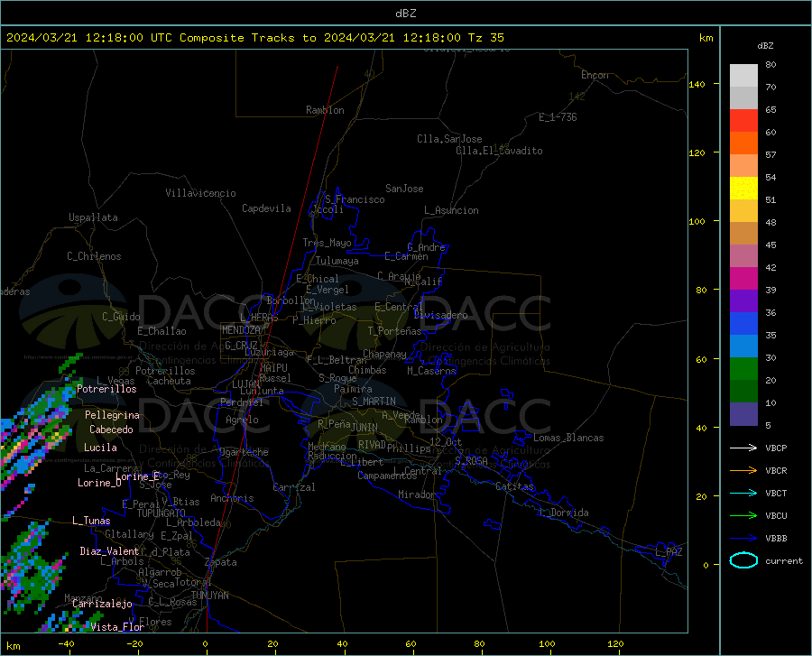Viewport: 812px width, 656px height.
Task: Click the Lucila station label
Action: [100, 448]
